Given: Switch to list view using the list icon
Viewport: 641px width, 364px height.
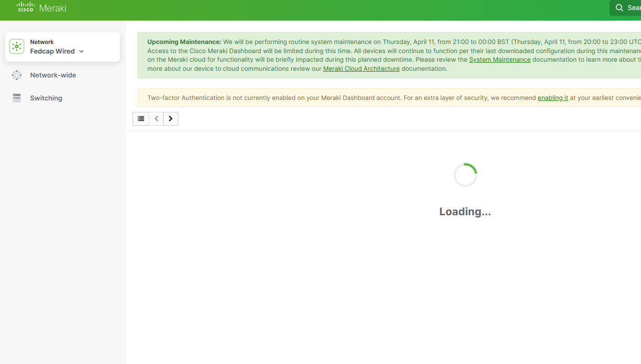Looking at the screenshot, I should pyautogui.click(x=141, y=118).
